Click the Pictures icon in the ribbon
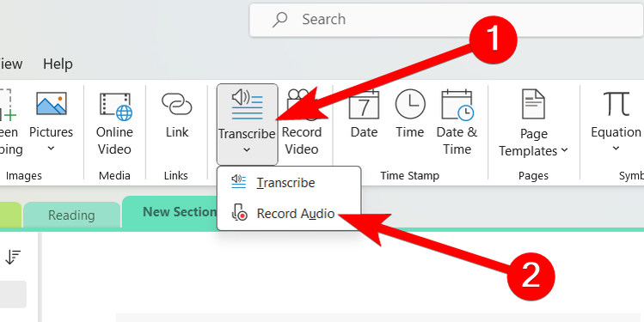 pyautogui.click(x=52, y=103)
